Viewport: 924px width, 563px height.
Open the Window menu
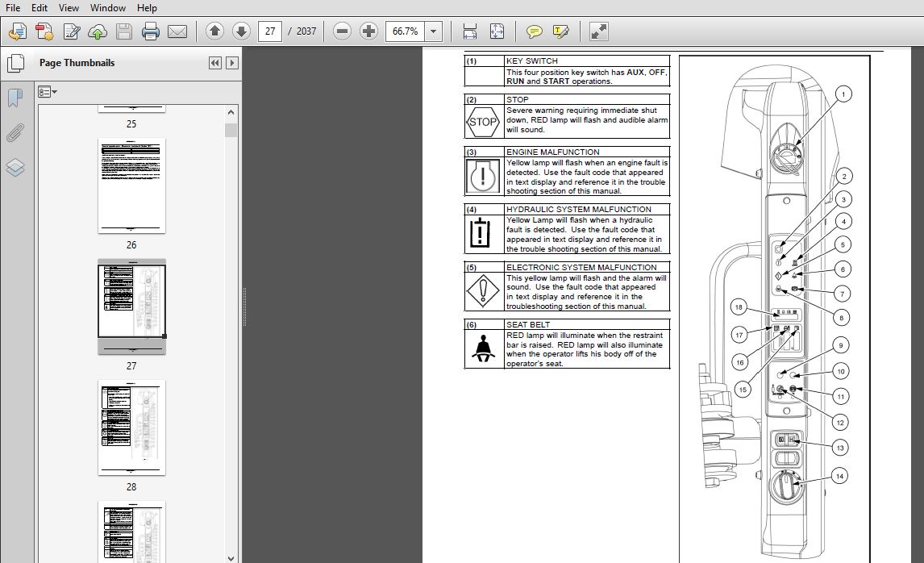pos(107,8)
